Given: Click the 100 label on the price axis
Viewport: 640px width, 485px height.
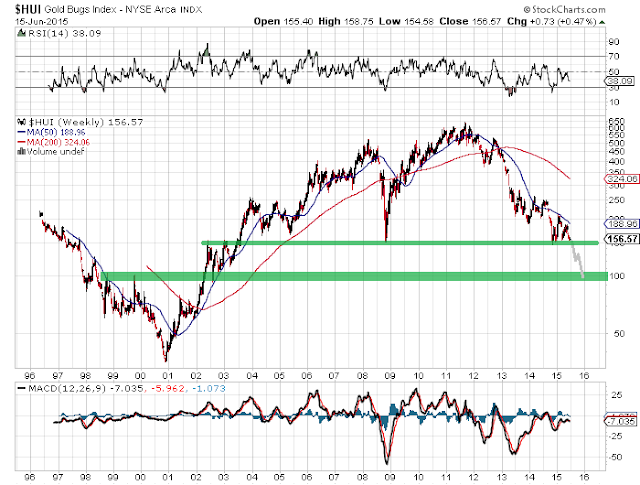Looking at the screenshot, I should click(x=617, y=276).
